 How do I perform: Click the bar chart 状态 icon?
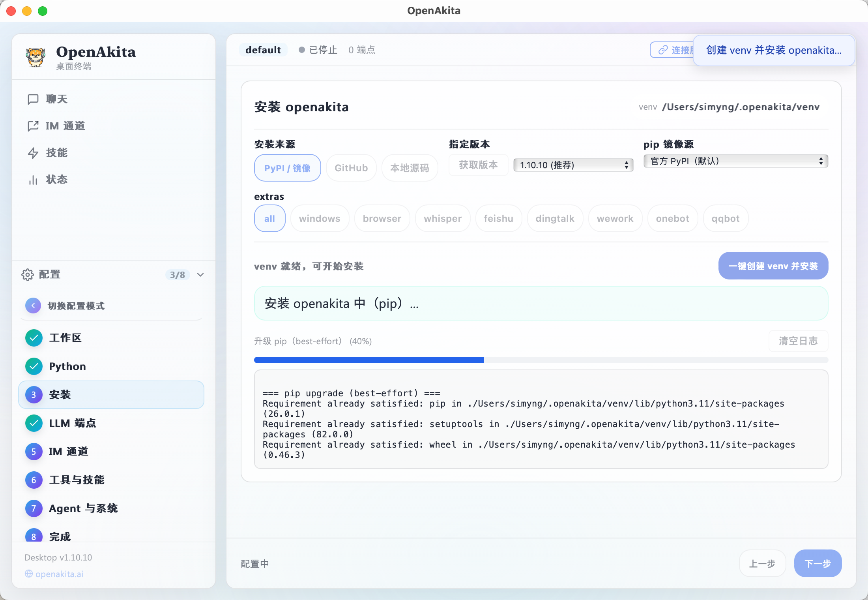tap(33, 180)
